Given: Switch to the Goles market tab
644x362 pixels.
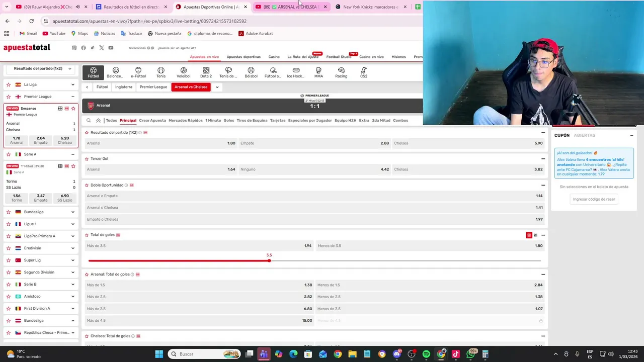Looking at the screenshot, I should pyautogui.click(x=229, y=121).
